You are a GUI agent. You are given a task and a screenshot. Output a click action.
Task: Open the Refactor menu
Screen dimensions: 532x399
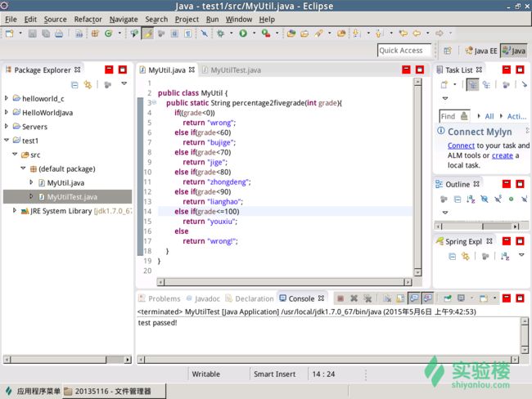coord(88,20)
